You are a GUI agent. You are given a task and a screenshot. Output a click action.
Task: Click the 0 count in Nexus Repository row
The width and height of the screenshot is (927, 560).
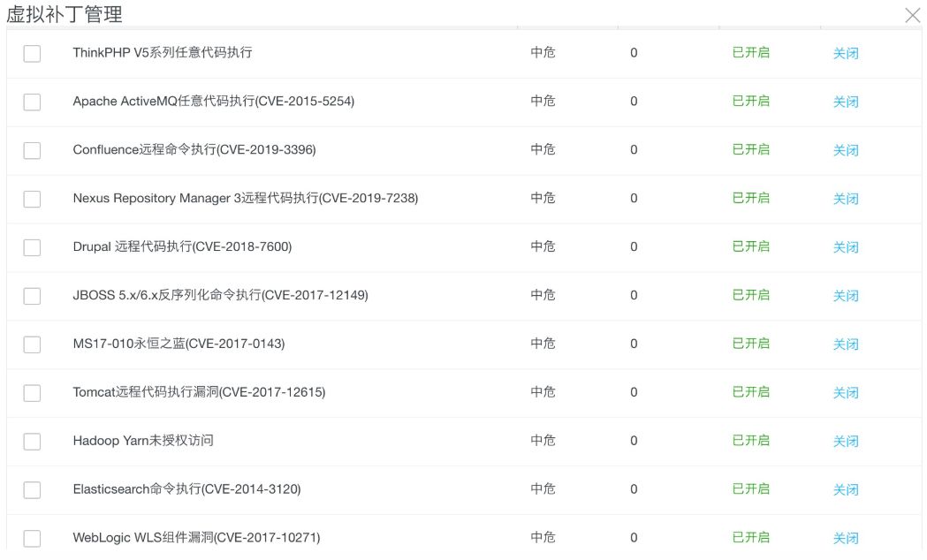coord(634,199)
